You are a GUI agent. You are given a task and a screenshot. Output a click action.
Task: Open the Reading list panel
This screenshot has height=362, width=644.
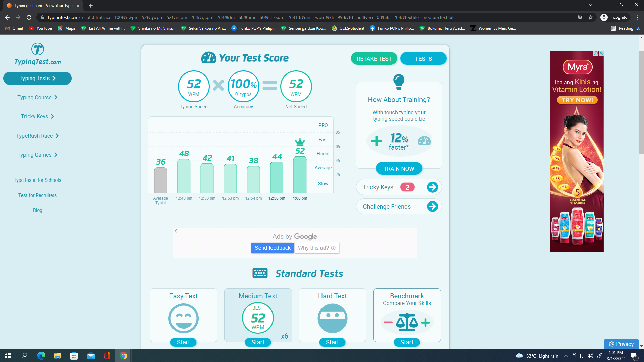pyautogui.click(x=625, y=28)
